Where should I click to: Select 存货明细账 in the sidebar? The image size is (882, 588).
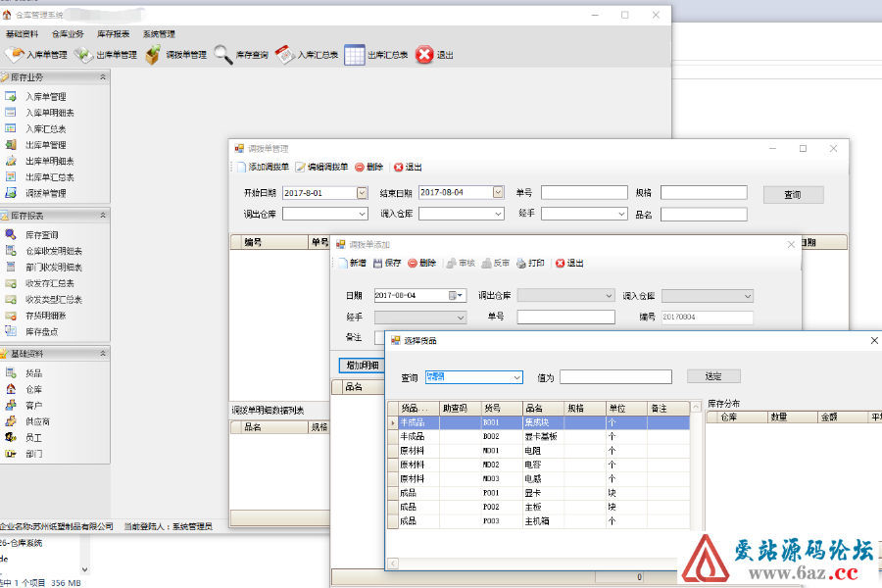(x=45, y=317)
